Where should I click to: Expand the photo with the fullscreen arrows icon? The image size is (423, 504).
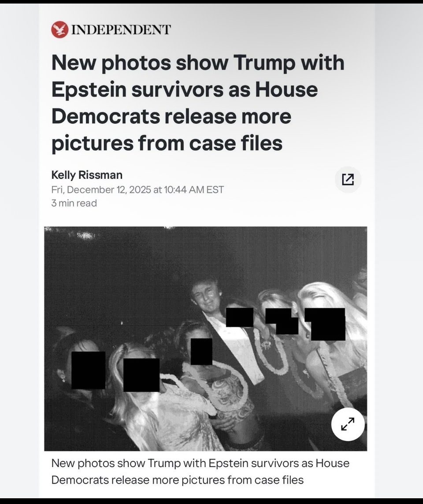click(348, 424)
